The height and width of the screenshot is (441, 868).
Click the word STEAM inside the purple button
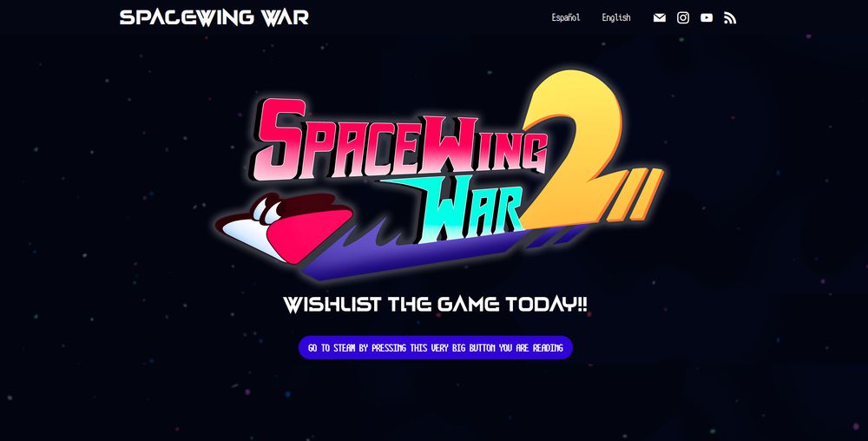pos(345,348)
